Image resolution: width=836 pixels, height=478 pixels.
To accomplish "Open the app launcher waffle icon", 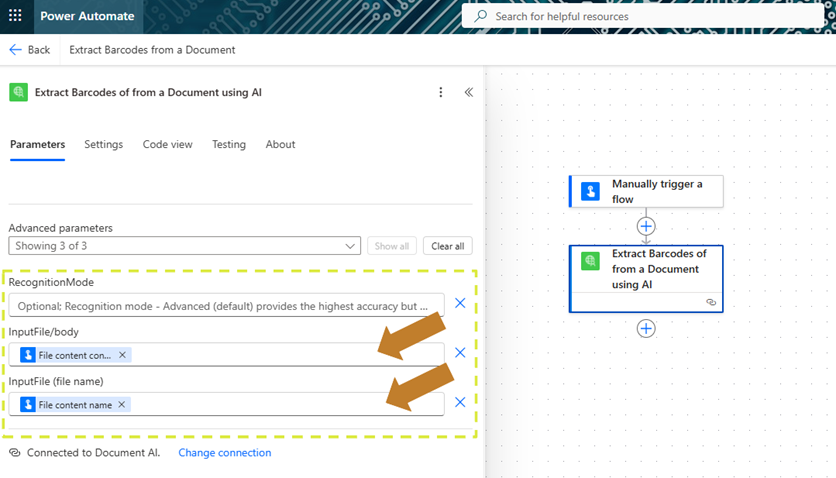I will coord(15,16).
